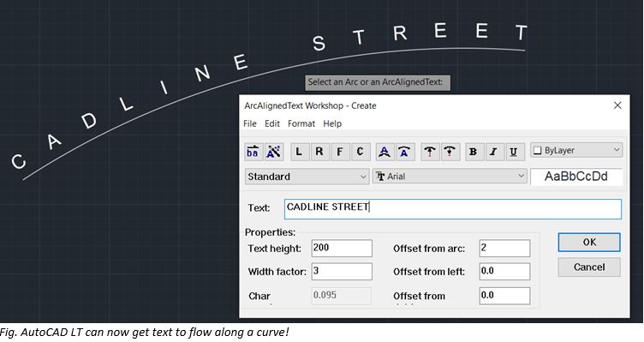Screen dimensions: 644x342
Task: Click the Offset from left field
Action: (504, 272)
